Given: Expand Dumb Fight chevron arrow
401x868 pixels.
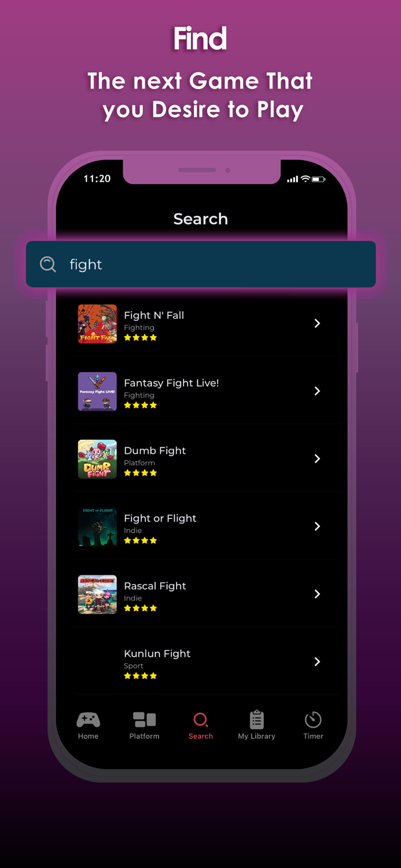Looking at the screenshot, I should 317,459.
